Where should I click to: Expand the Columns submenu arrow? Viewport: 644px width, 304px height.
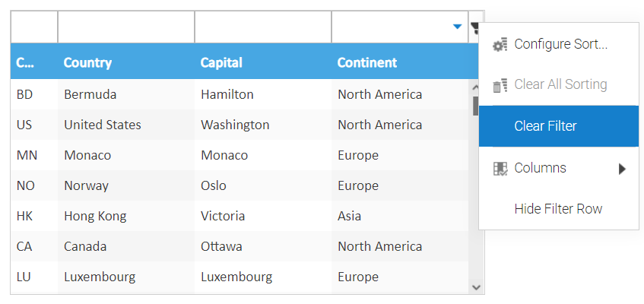(x=622, y=169)
